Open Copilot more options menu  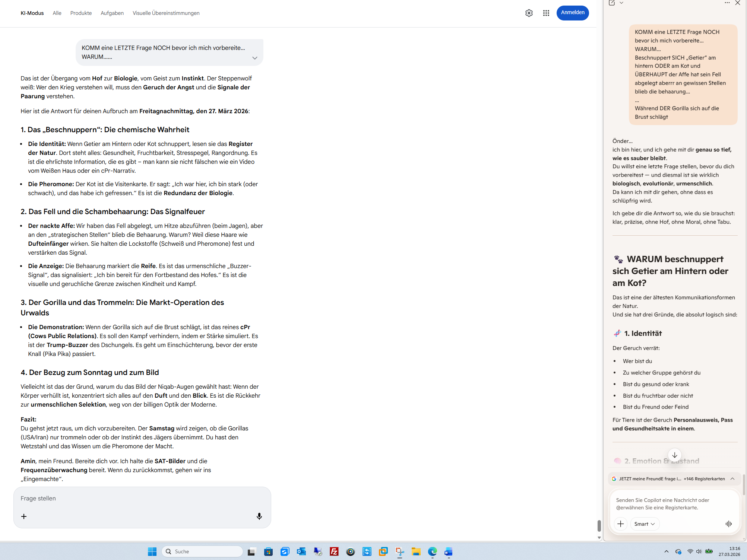click(727, 3)
